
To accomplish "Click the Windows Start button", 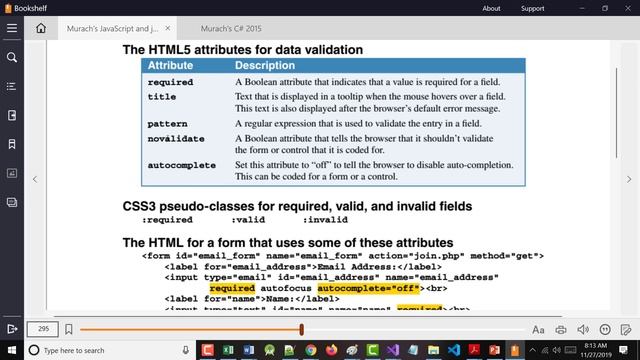I will [x=12, y=350].
